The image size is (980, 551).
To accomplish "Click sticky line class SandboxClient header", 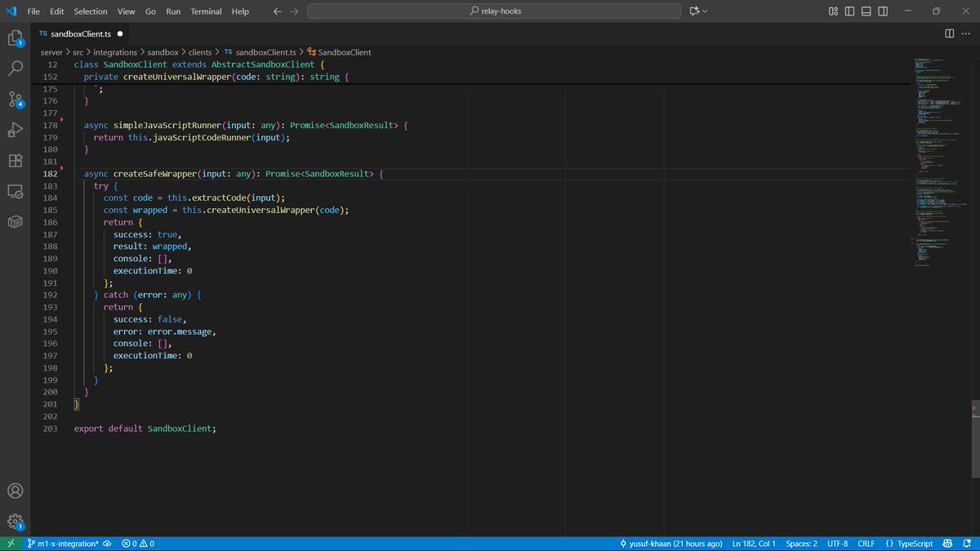I will (199, 64).
